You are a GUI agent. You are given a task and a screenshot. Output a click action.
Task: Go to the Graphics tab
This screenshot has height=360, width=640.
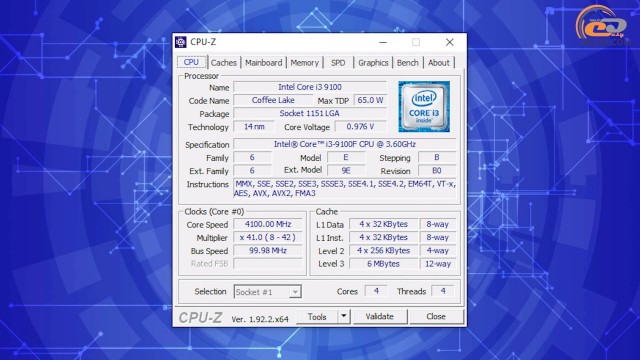click(373, 63)
